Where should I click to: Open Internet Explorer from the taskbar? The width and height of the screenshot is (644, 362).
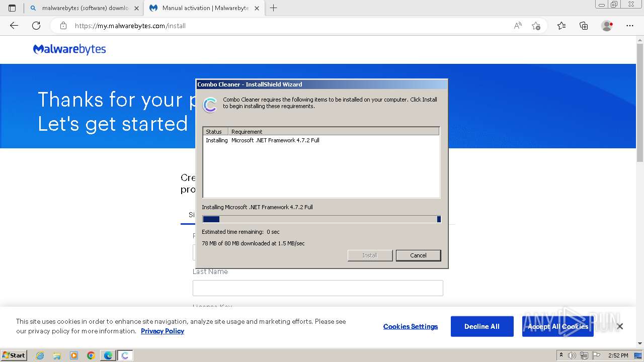click(x=40, y=355)
